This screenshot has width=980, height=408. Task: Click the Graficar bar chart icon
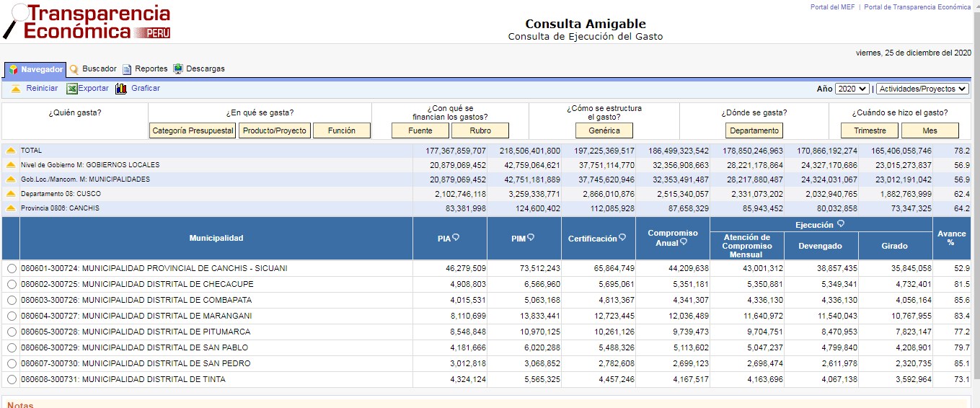(x=121, y=89)
